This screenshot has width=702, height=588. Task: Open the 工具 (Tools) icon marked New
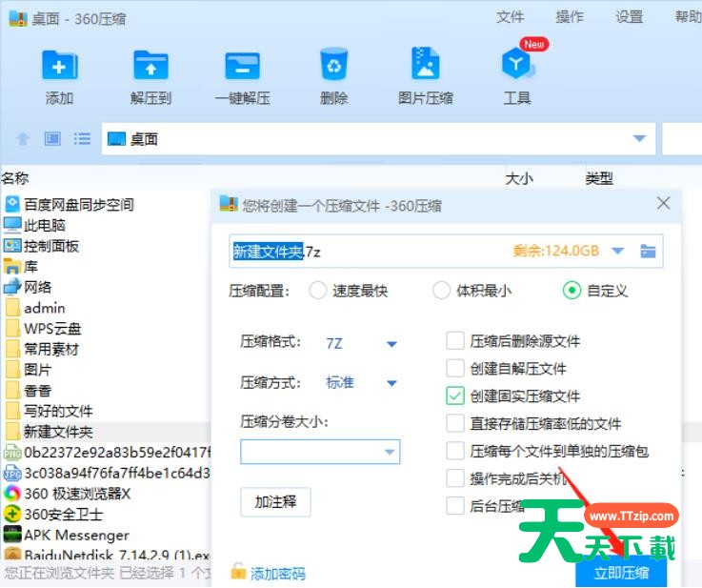pos(517,64)
